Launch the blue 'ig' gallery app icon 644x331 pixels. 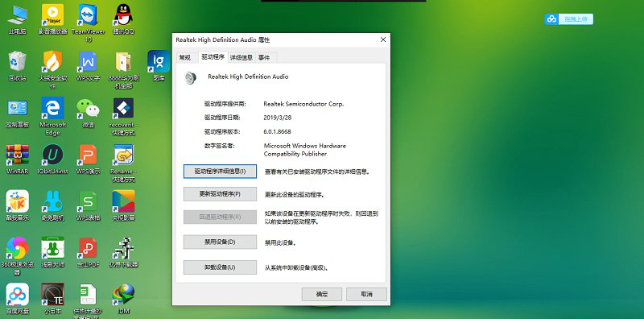click(159, 66)
